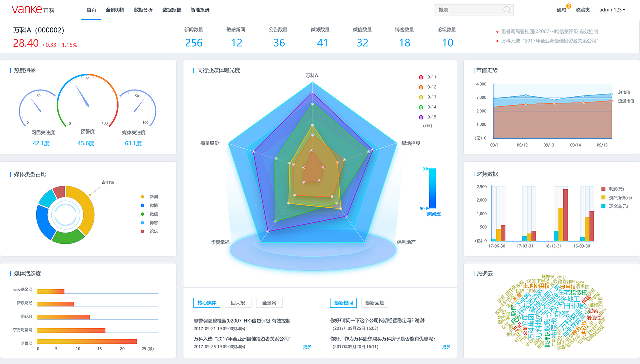
Task: Toggle the 9-12 radar legend pentagon
Action: (x=421, y=87)
